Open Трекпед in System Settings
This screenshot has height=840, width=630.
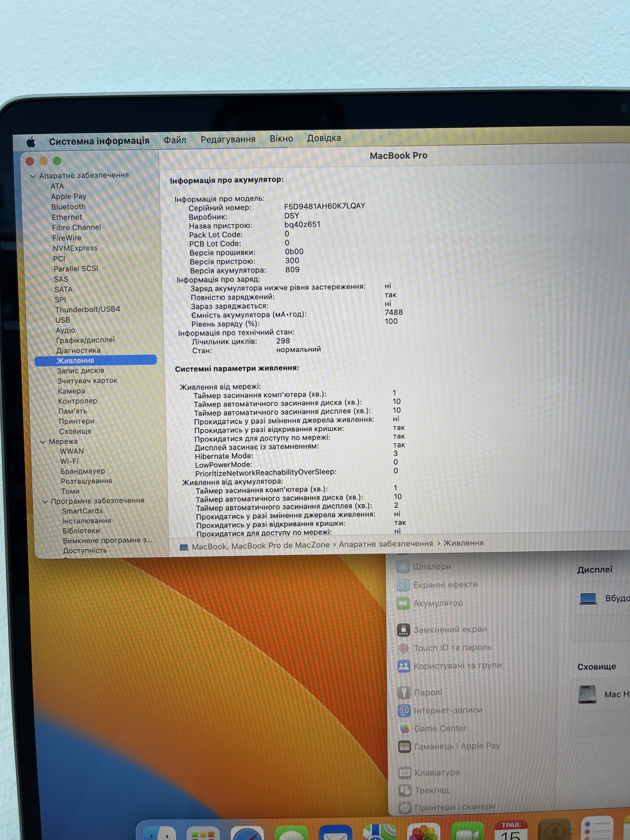pos(432,790)
